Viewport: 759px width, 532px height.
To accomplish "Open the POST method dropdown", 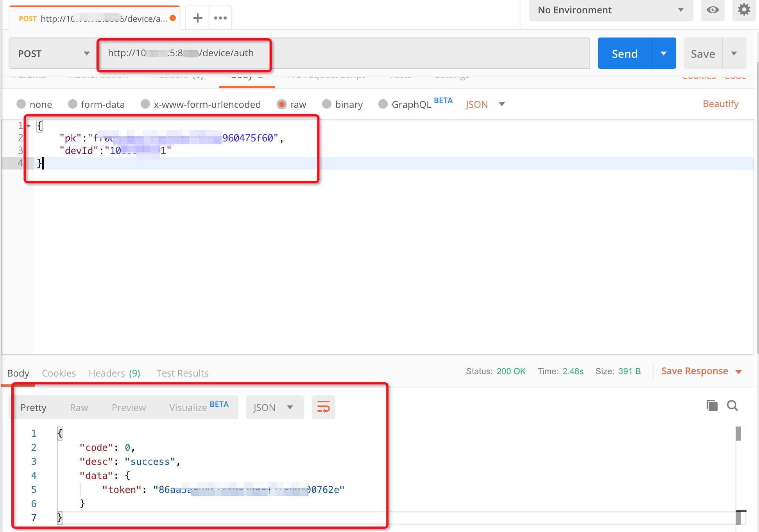I will tap(54, 54).
